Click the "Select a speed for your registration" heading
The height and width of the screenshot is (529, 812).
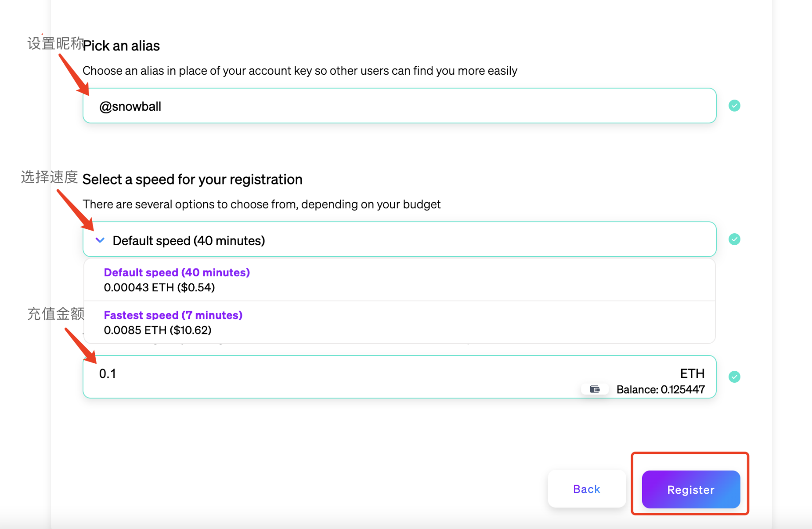(192, 179)
